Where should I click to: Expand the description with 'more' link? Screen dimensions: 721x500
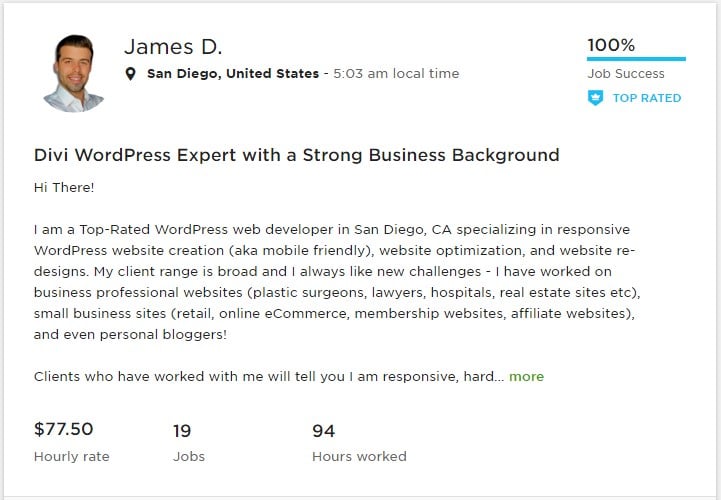pyautogui.click(x=526, y=377)
